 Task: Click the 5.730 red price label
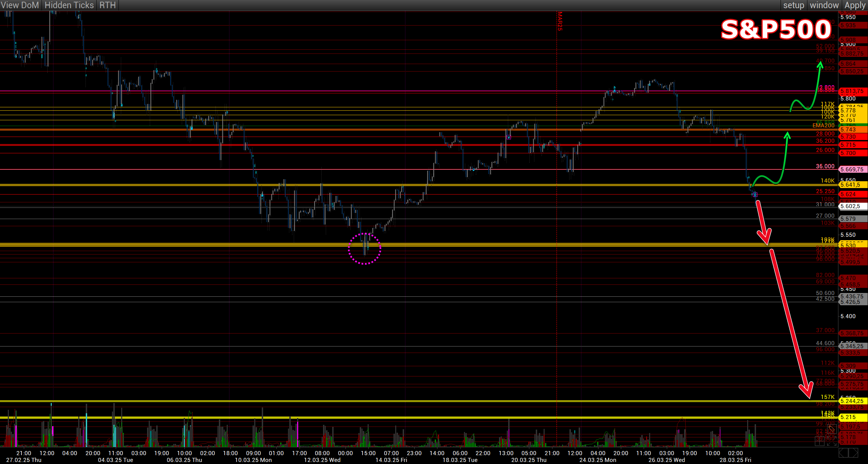tap(853, 137)
